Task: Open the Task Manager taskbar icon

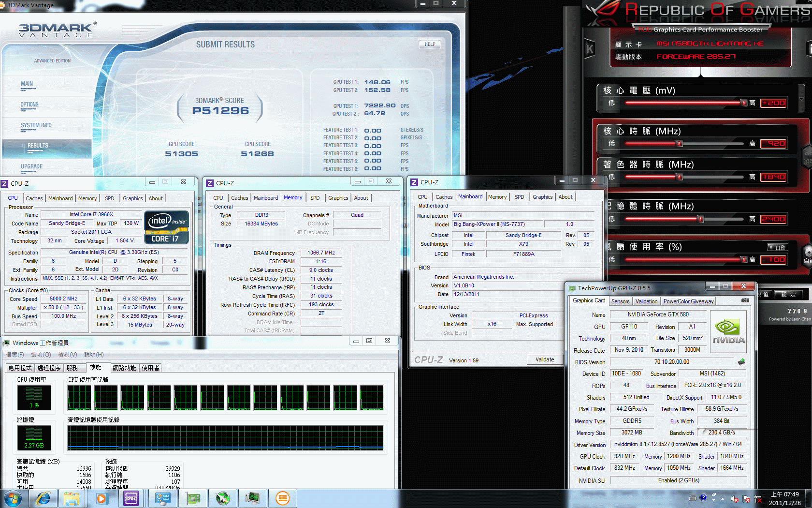Action: tap(253, 498)
